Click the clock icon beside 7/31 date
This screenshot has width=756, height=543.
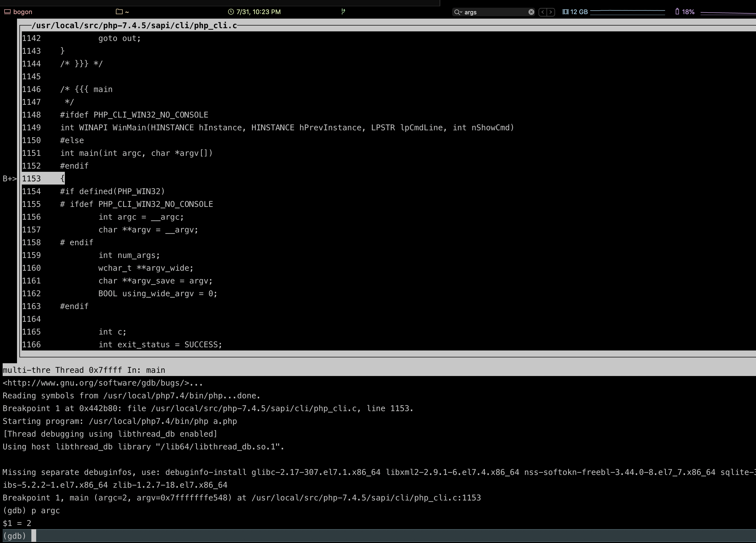tap(231, 12)
